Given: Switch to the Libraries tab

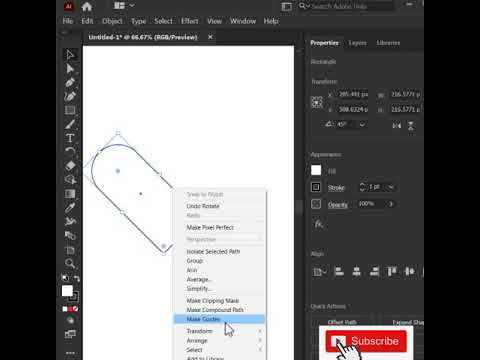Looking at the screenshot, I should tap(388, 43).
